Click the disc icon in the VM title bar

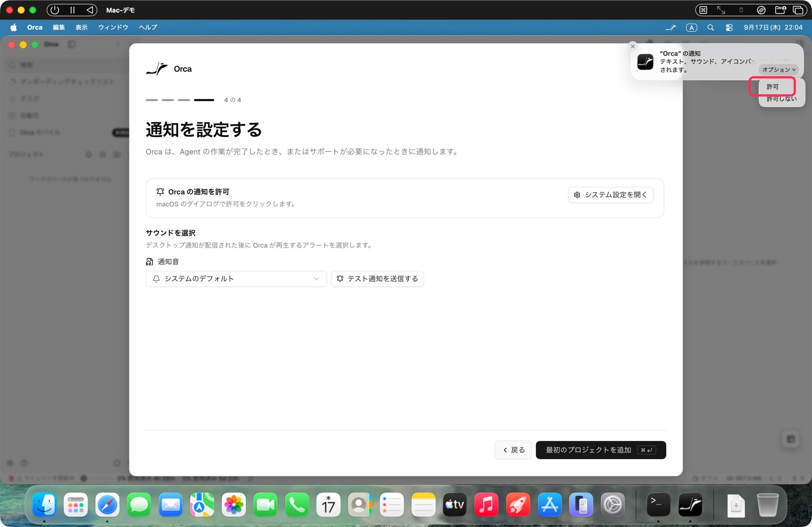pos(761,10)
